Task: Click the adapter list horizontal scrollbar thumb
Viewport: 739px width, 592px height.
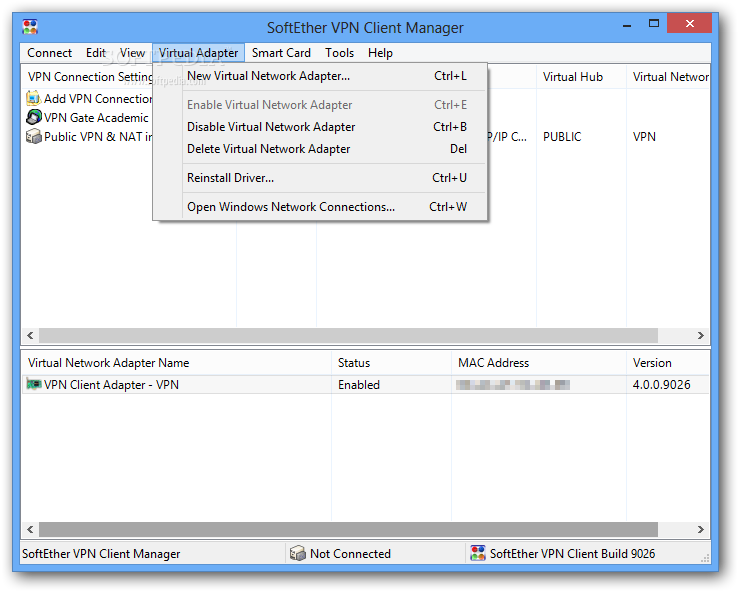Action: pyautogui.click(x=348, y=529)
